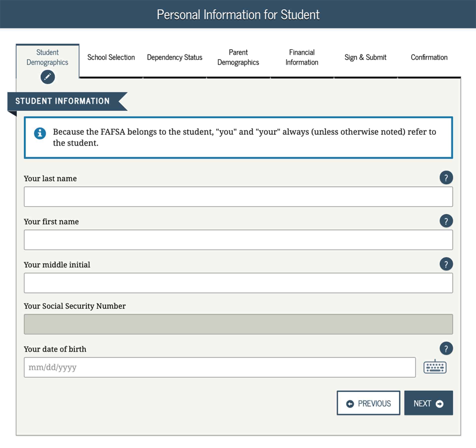The image size is (476, 448).
Task: Go to the Dependency Status tab
Action: point(175,57)
